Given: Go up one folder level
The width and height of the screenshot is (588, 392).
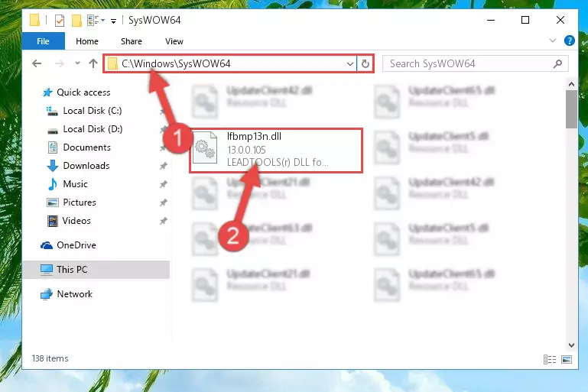Looking at the screenshot, I should click(93, 63).
